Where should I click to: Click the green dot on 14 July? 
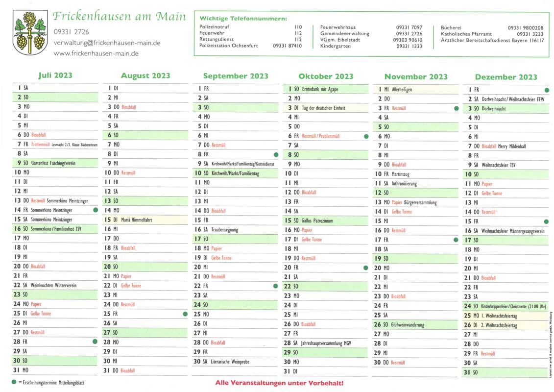tap(96, 210)
